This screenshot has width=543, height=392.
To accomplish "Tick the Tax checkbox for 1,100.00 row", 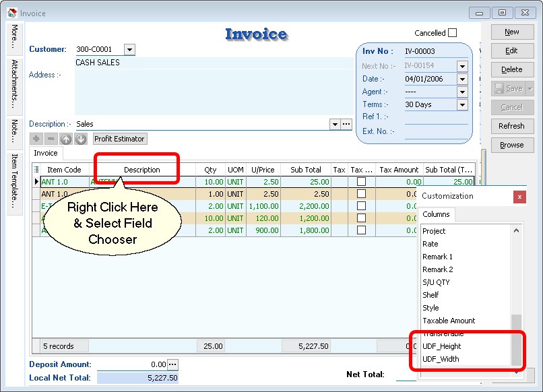I will pyautogui.click(x=362, y=206).
